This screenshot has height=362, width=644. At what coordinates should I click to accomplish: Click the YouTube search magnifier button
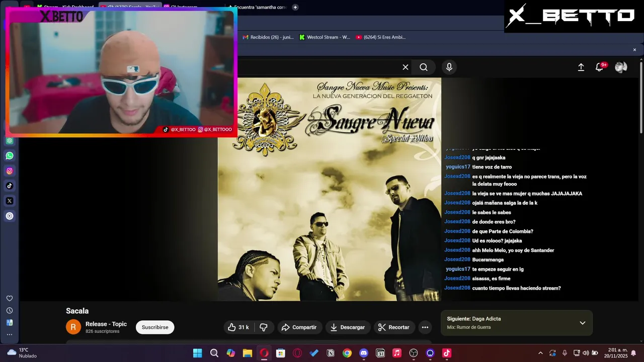pos(424,67)
